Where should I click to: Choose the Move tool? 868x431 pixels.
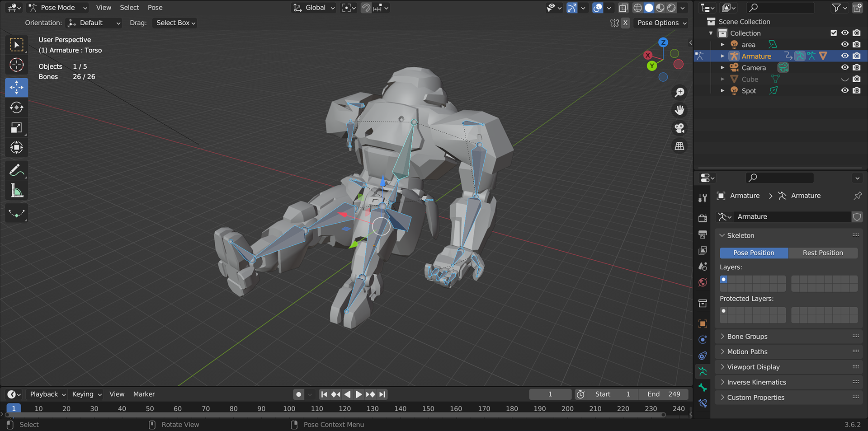17,88
